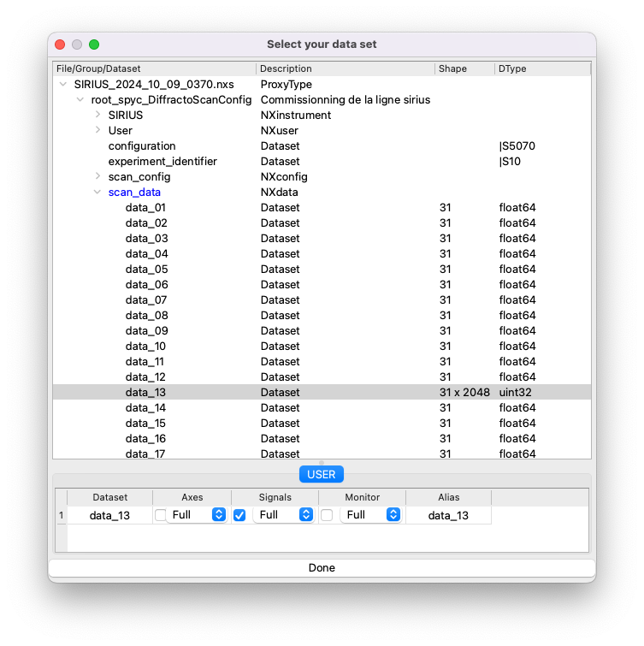Select the User tree item
Viewport: 644px width, 646px height.
point(121,131)
